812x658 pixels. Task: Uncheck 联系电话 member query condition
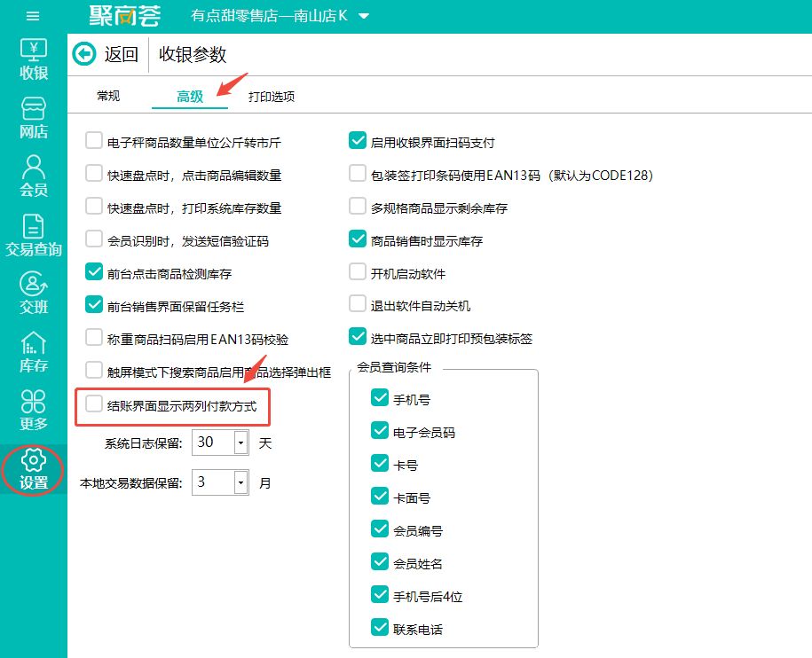(x=380, y=628)
